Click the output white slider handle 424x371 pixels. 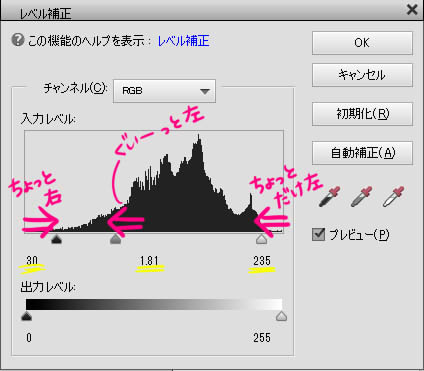point(282,316)
